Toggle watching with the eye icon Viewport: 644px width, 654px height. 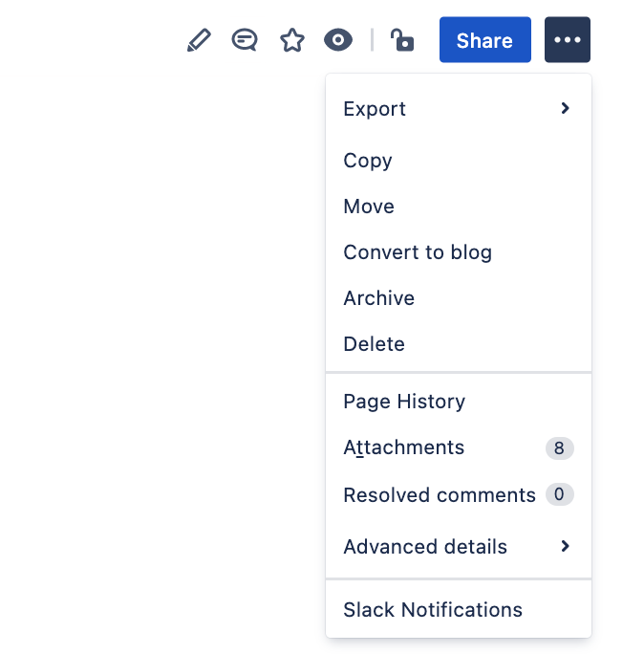click(x=338, y=40)
